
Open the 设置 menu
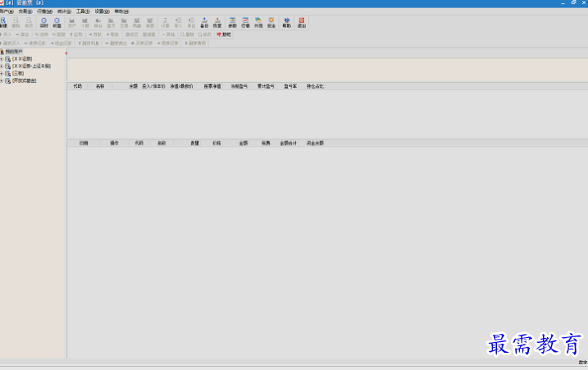click(x=102, y=11)
